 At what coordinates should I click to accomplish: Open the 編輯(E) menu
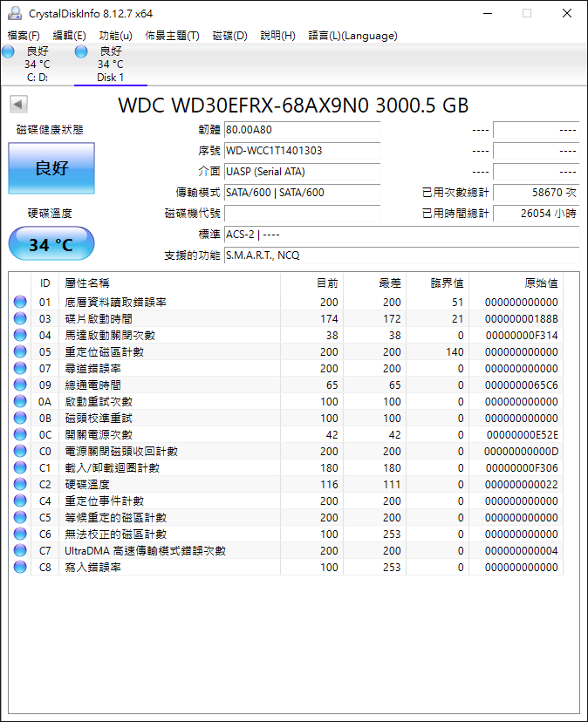69,36
